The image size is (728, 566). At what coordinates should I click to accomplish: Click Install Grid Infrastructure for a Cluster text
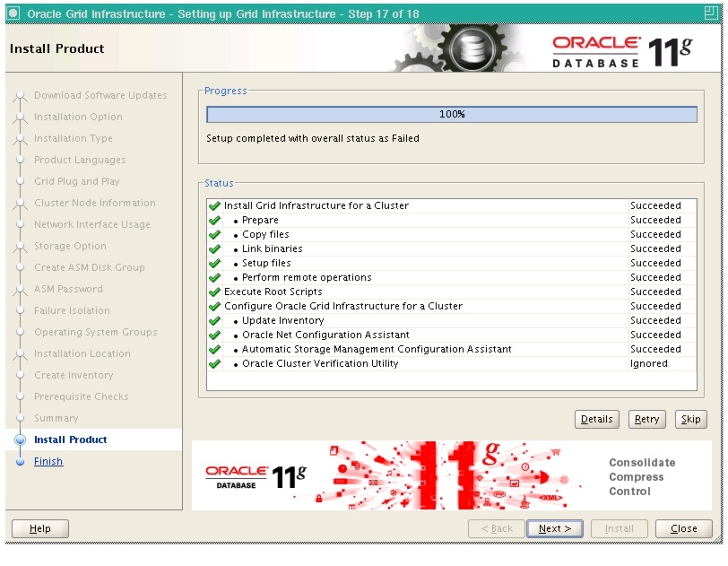click(x=316, y=206)
